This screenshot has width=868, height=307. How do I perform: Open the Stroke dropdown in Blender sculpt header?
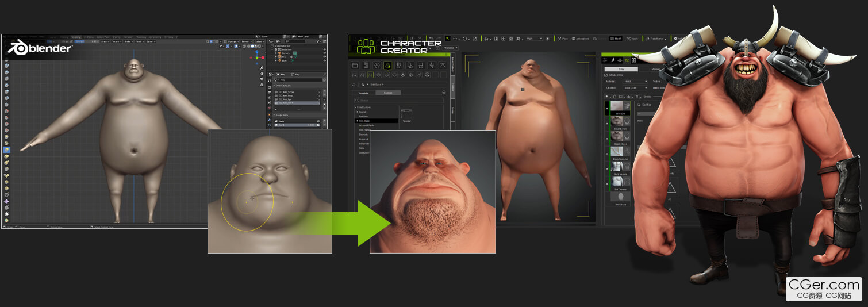(x=128, y=41)
